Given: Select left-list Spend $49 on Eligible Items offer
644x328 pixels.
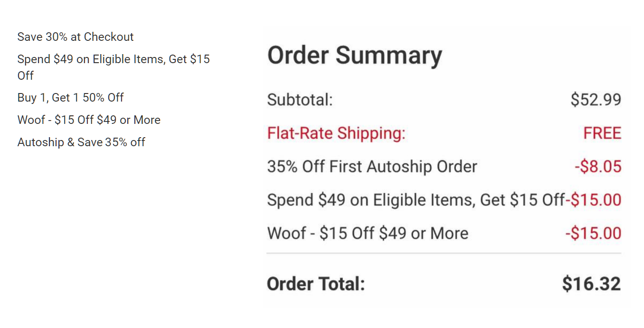Looking at the screenshot, I should click(x=114, y=60).
